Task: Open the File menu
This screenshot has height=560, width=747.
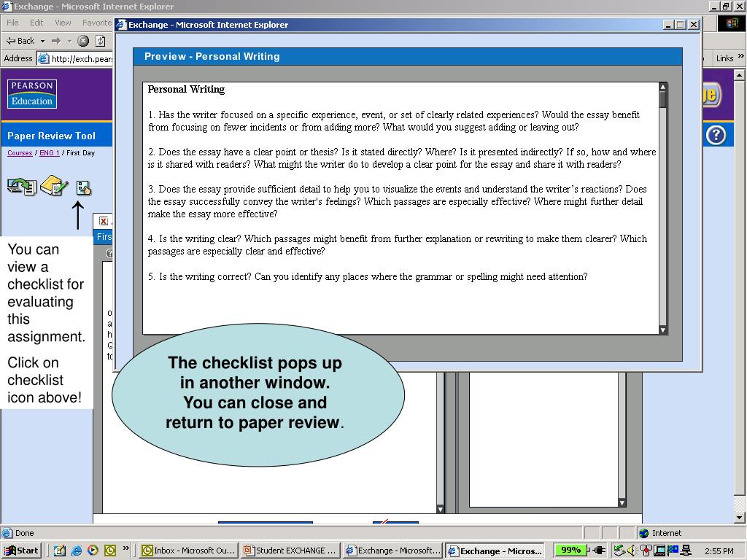Action: (x=12, y=23)
